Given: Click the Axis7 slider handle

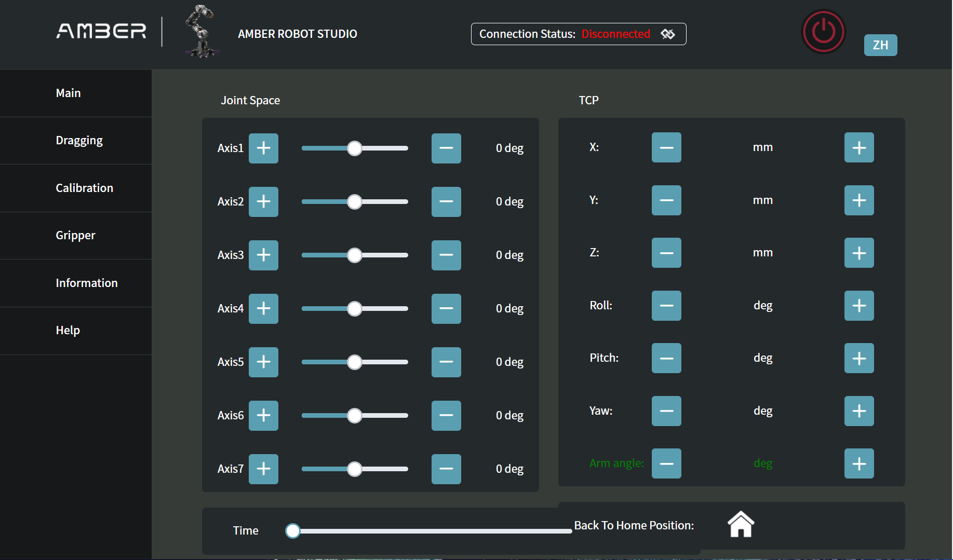Looking at the screenshot, I should pos(355,469).
